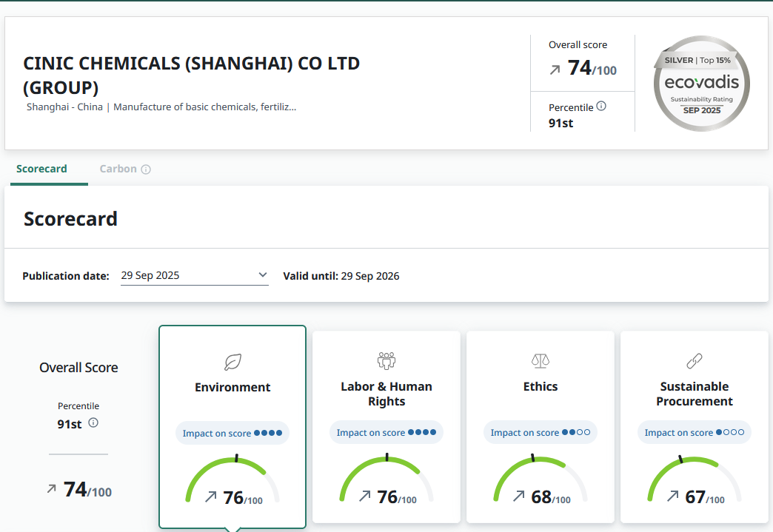Click Impact on score badge in Ethics card
The height and width of the screenshot is (532, 773).
(x=540, y=433)
